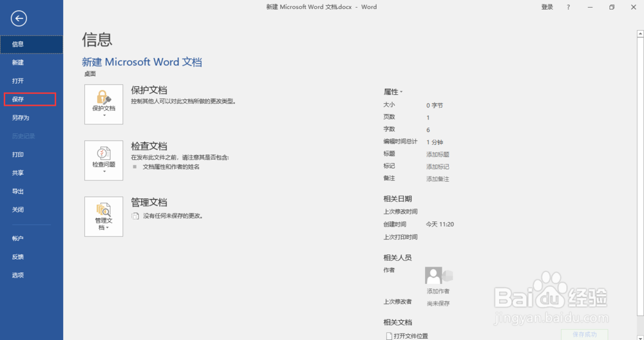Click 关闭 in the sidebar

tap(32, 210)
